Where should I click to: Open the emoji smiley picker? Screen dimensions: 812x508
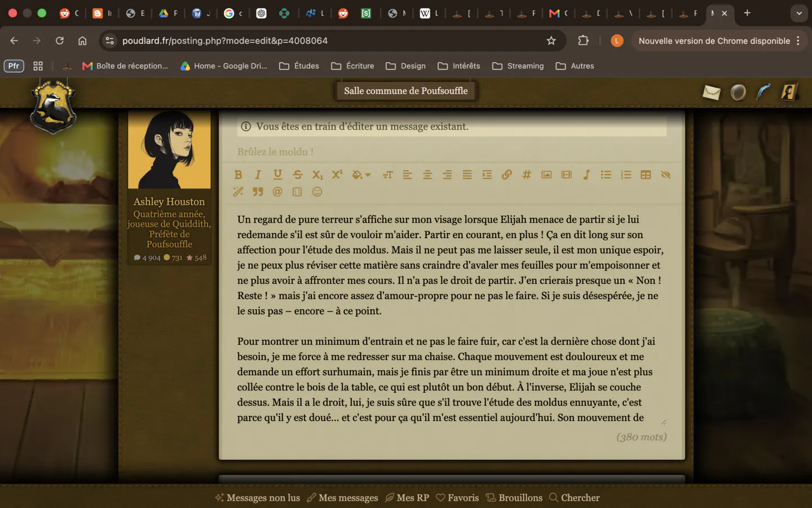[x=317, y=192]
